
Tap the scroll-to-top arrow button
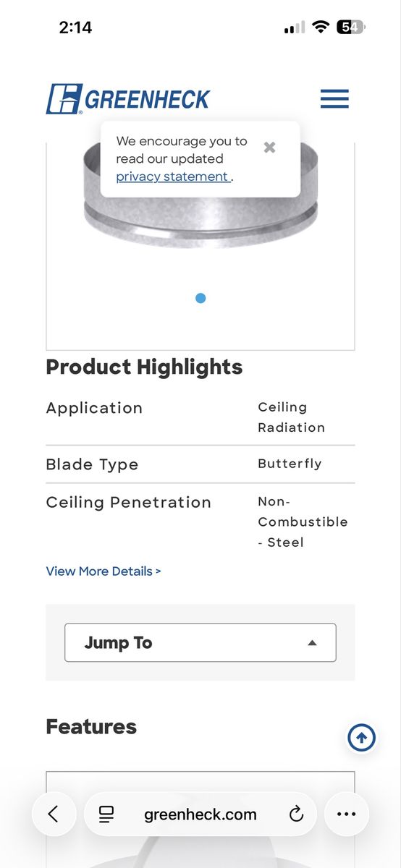362,738
